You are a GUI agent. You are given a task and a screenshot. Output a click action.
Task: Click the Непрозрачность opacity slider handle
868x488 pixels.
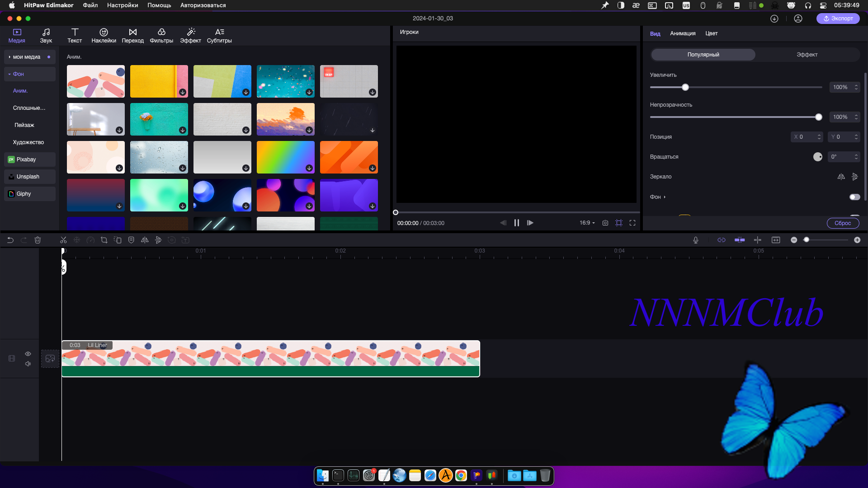click(818, 117)
